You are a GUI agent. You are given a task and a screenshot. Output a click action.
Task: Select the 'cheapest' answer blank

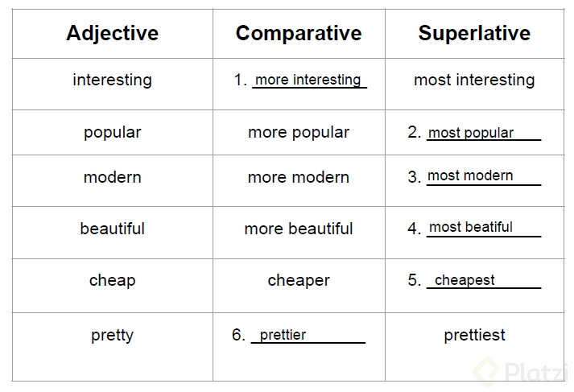[x=482, y=280]
